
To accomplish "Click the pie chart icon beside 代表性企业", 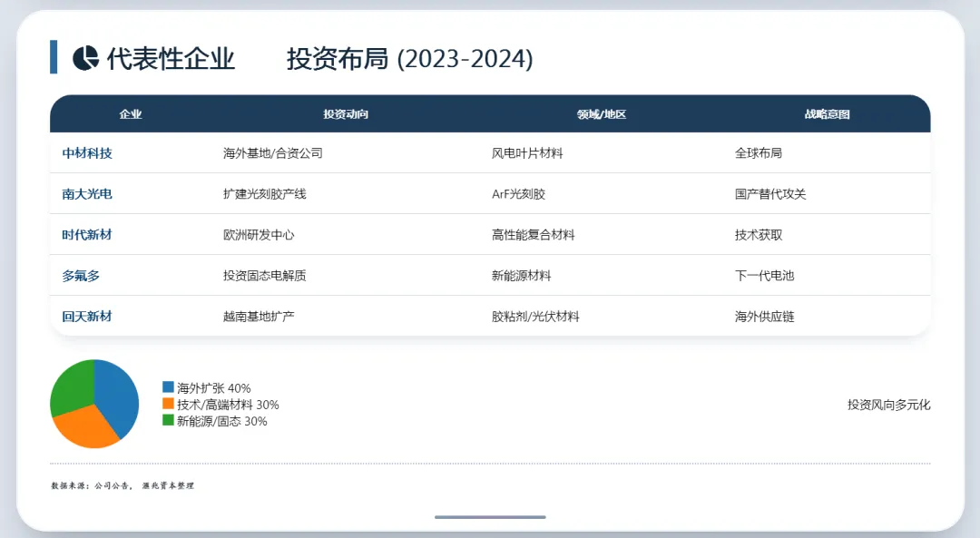I will click(x=85, y=58).
